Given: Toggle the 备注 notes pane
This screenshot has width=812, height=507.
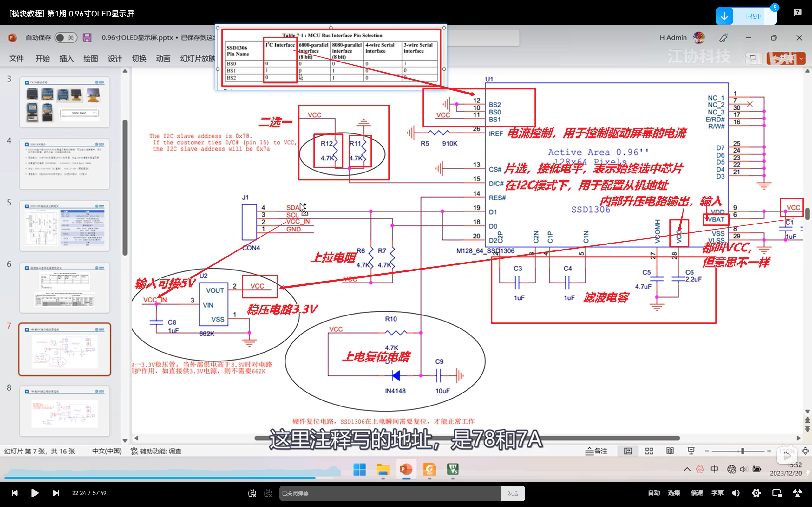Looking at the screenshot, I should pos(596,451).
